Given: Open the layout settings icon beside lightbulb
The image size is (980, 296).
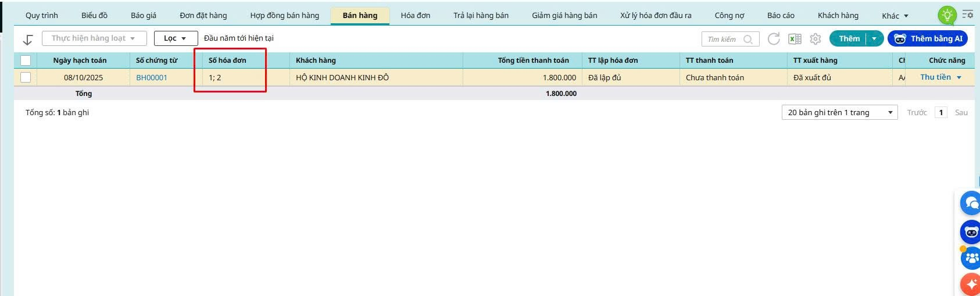Looking at the screenshot, I should pos(968,15).
